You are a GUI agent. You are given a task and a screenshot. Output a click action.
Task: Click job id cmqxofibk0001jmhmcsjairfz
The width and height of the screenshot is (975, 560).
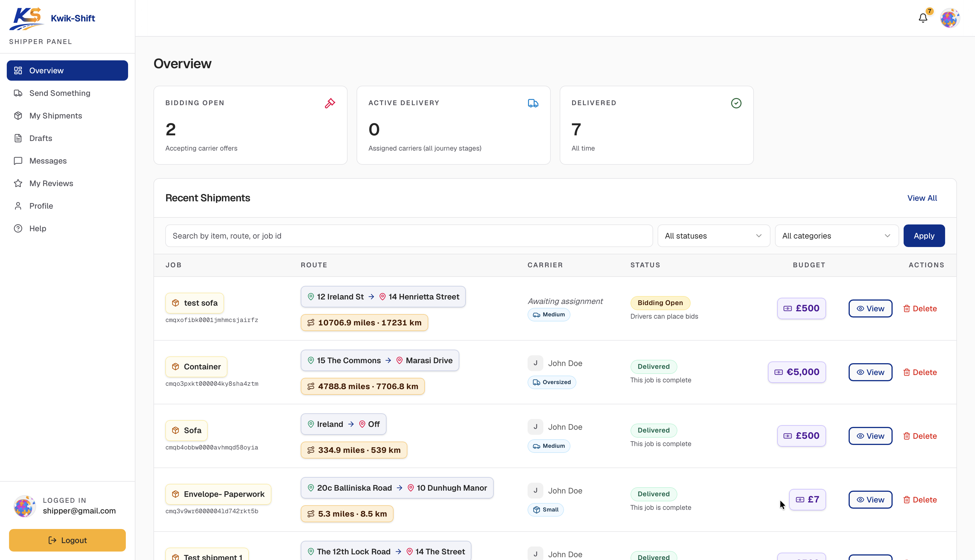pos(212,320)
